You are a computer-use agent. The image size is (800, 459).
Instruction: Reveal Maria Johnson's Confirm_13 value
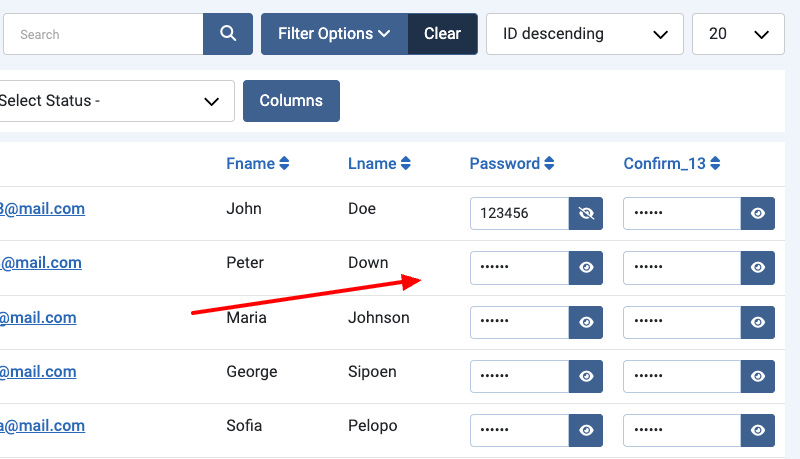[x=758, y=322]
